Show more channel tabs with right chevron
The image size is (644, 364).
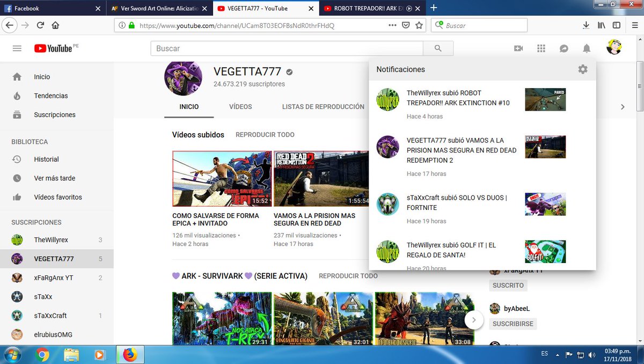click(623, 107)
